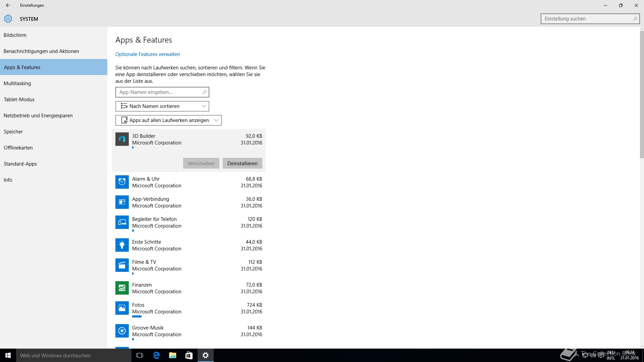
Task: Open the Nach Namen sortieren dropdown
Action: (162, 106)
